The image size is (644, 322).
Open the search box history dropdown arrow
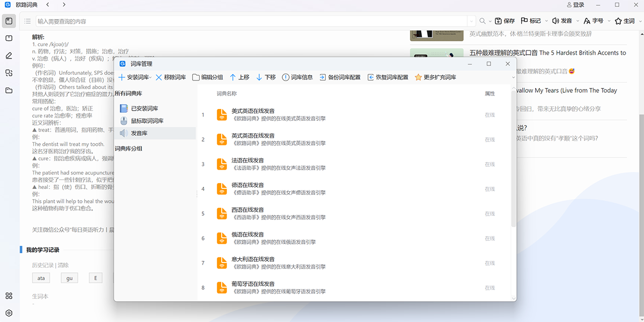471,21
